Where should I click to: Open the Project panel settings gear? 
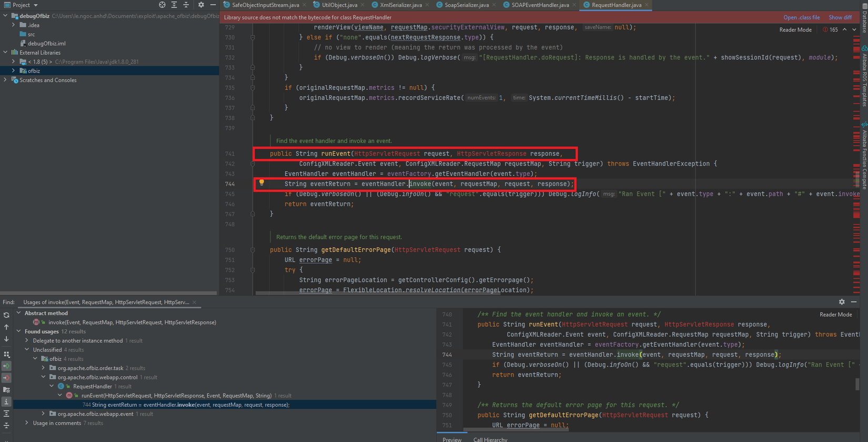201,5
